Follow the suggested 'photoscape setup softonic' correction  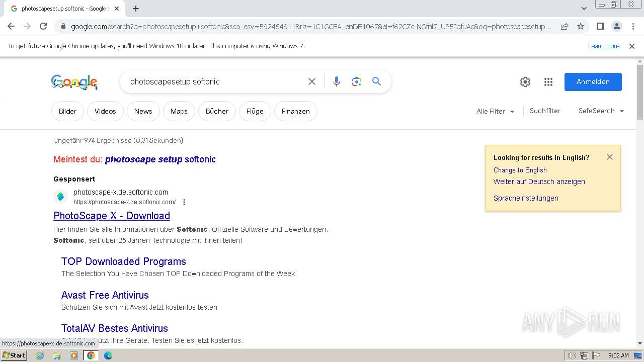(160, 159)
